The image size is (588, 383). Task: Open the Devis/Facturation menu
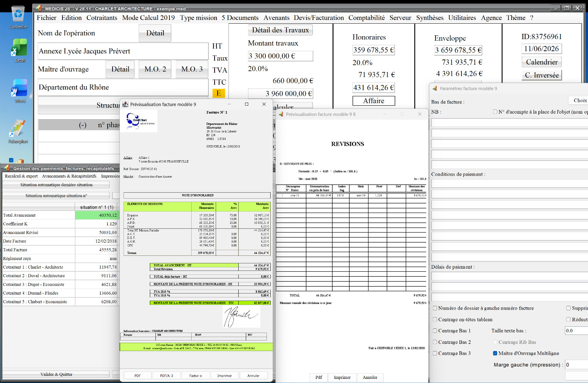click(x=319, y=18)
